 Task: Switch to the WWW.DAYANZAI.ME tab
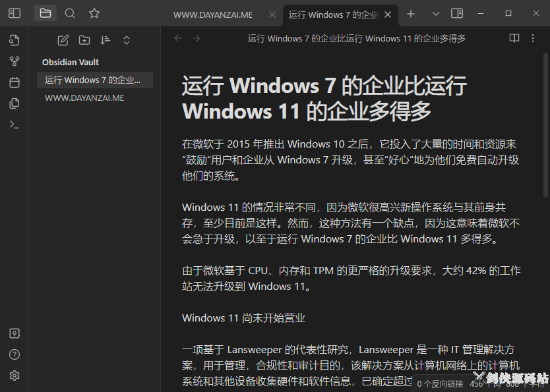pos(213,15)
